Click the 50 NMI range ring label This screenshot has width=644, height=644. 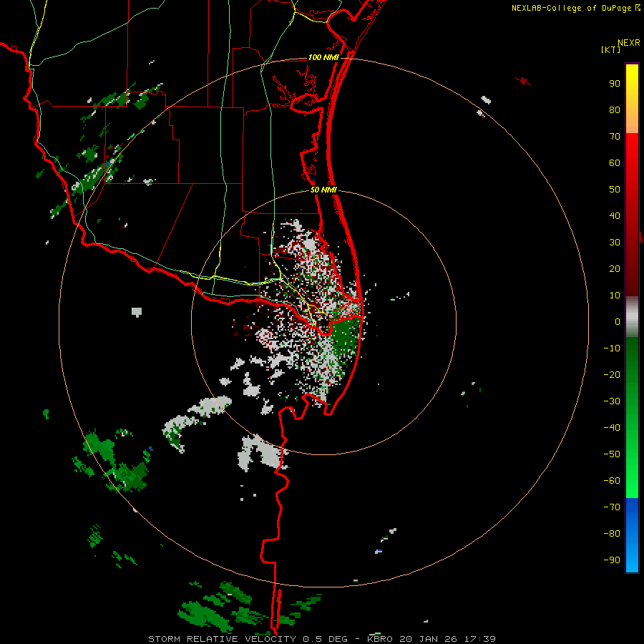click(323, 190)
